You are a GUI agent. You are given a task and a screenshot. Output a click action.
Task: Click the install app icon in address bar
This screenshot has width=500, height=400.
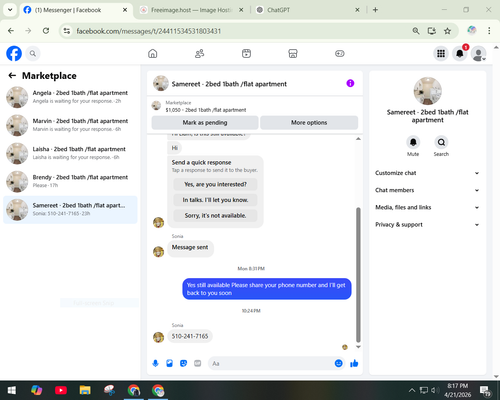click(432, 31)
